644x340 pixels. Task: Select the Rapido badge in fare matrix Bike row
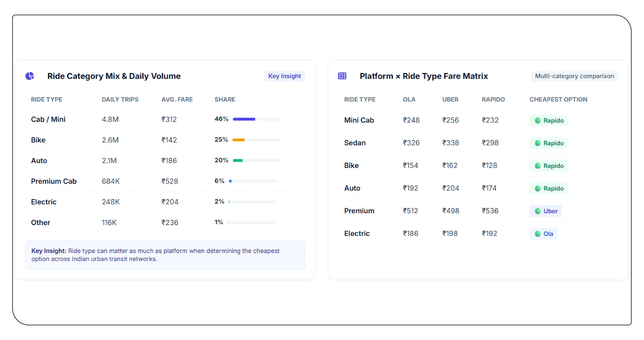[x=549, y=166]
